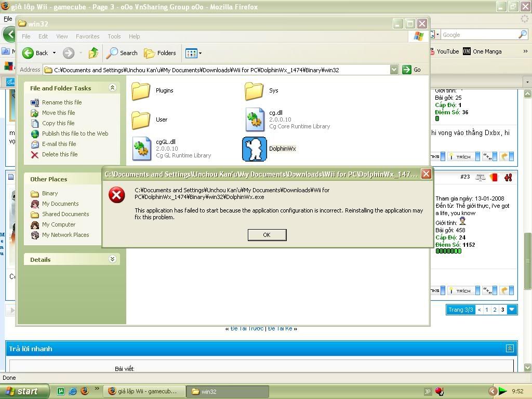The width and height of the screenshot is (532, 399).
Task: Click the Search toolbar button
Action: (122, 53)
